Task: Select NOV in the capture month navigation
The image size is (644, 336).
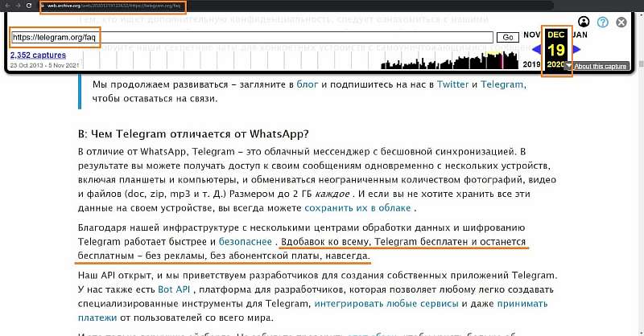Action: coord(532,35)
